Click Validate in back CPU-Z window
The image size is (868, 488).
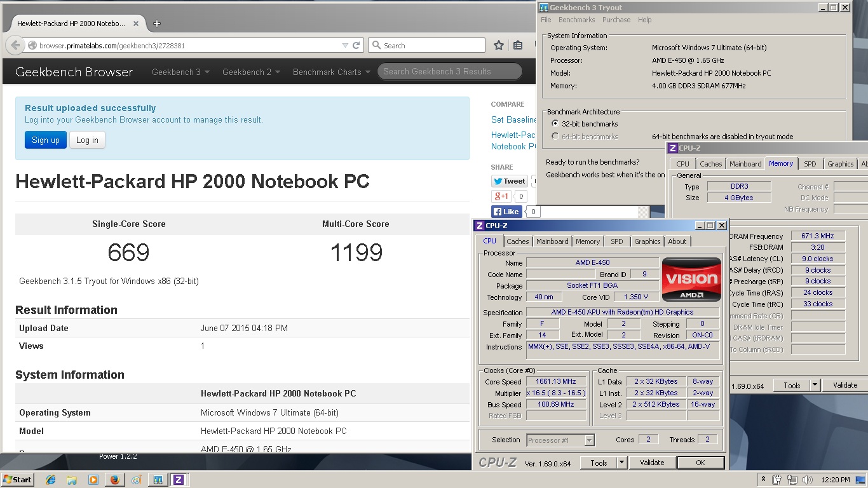click(845, 385)
